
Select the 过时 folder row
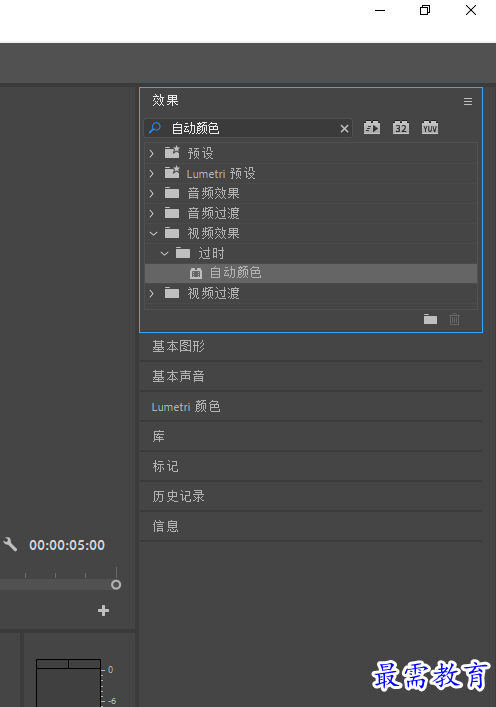point(311,253)
